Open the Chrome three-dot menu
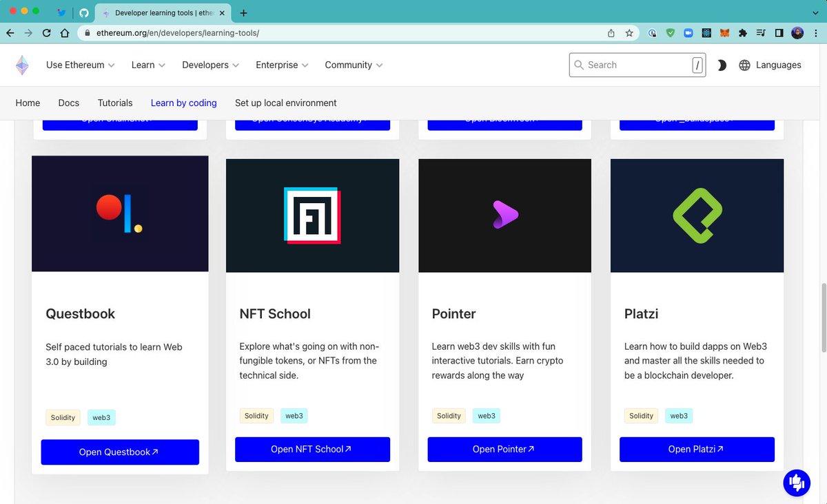This screenshot has height=504, width=827. [x=816, y=32]
